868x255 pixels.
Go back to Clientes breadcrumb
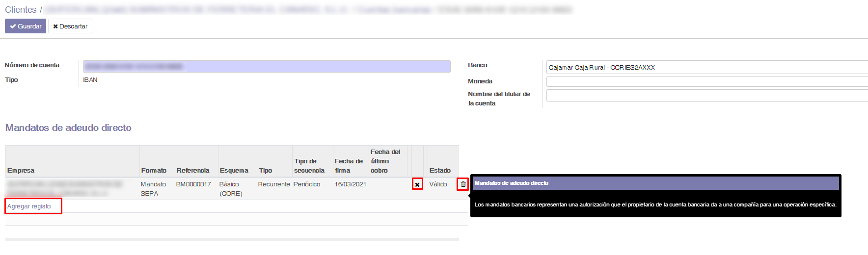click(21, 10)
